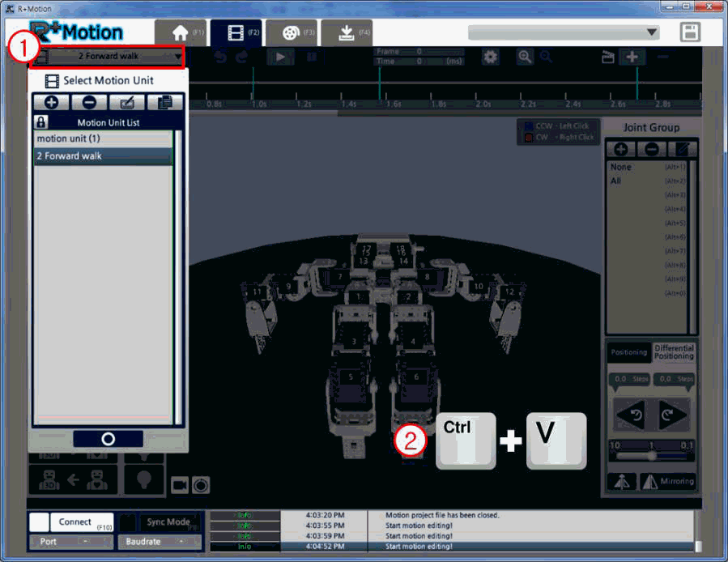Click joint 6 on the robot leg
The image size is (728, 562).
tap(416, 377)
